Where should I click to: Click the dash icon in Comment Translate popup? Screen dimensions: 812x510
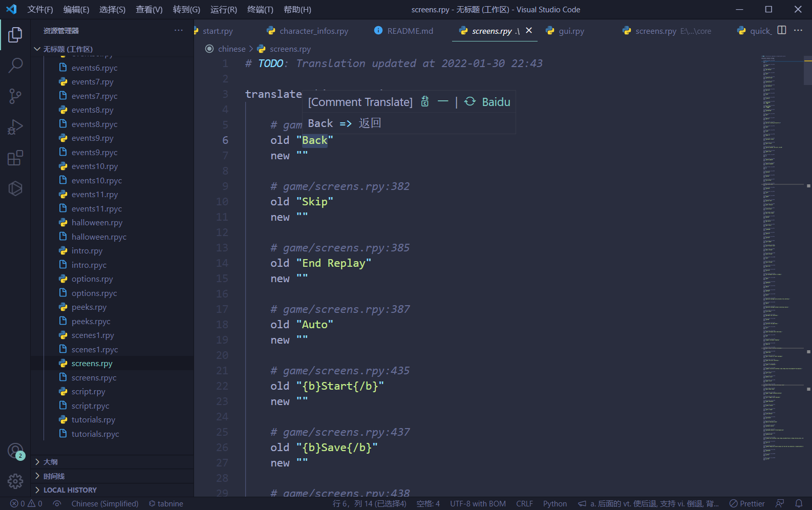tap(443, 101)
